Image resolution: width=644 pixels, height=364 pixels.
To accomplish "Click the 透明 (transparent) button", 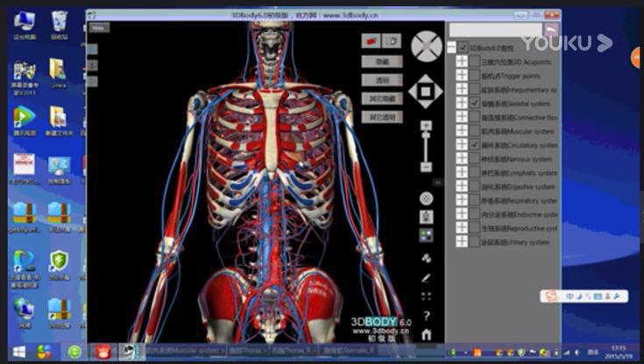I will 382,80.
